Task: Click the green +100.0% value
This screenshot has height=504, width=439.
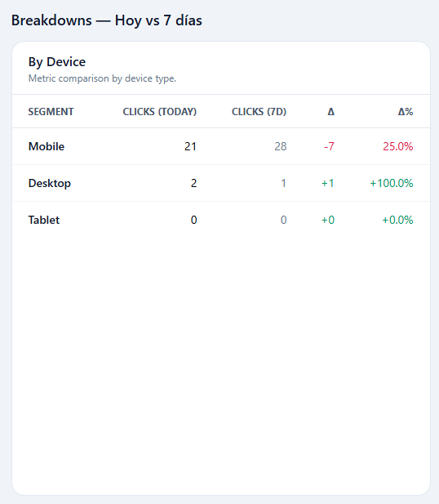Action: point(392,183)
